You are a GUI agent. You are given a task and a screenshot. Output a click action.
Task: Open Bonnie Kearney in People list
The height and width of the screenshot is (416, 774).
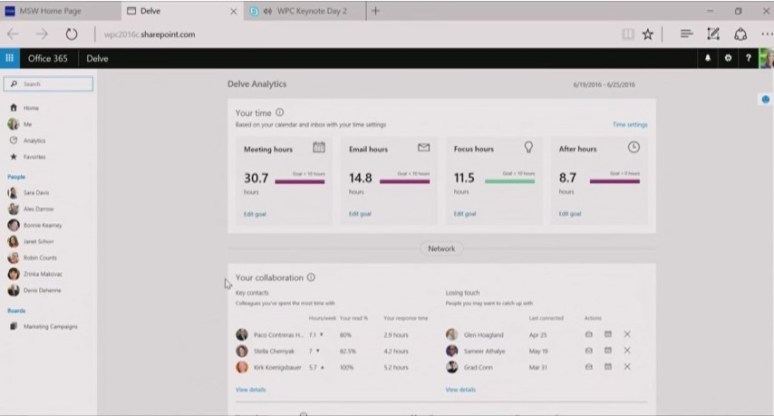[43, 225]
